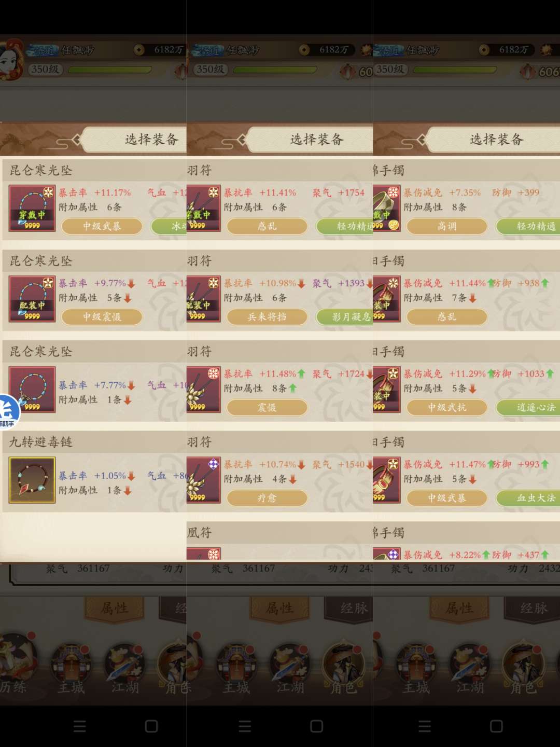Select 羽符 icon with 暴抗率 +11.48%
Screen dimensions: 560x747
coord(204,390)
